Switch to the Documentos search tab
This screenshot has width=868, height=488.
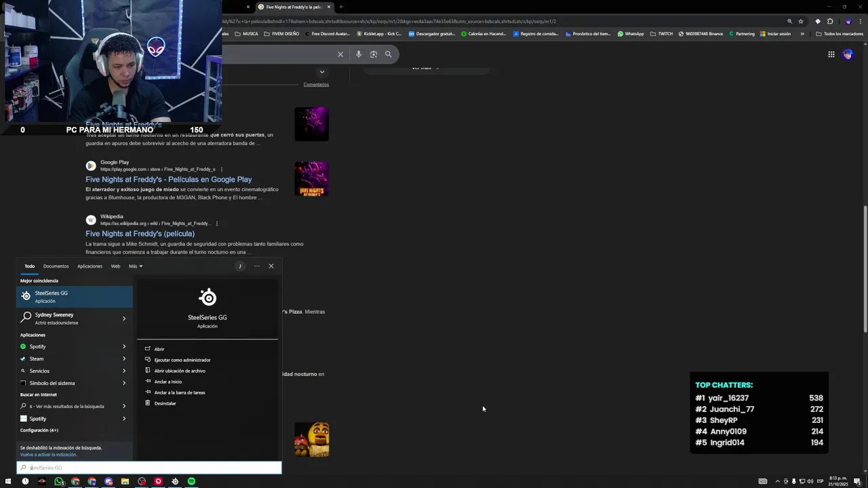coord(56,266)
